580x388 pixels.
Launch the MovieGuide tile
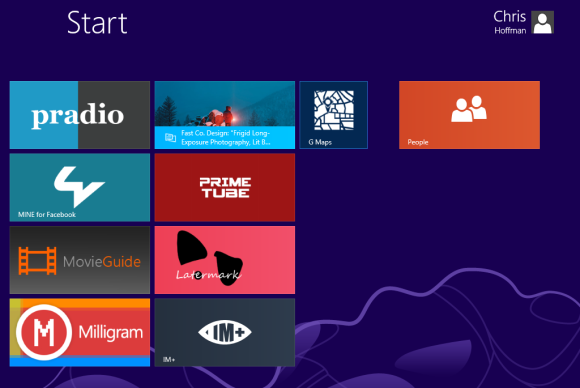coord(80,260)
